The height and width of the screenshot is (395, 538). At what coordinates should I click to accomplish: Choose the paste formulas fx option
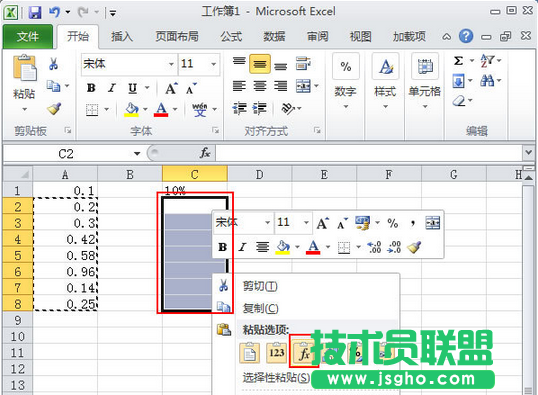pos(304,353)
